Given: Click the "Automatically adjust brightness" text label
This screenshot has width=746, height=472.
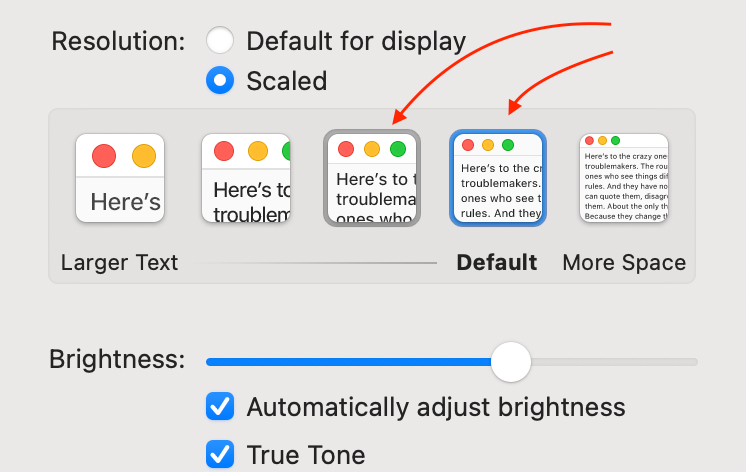Looking at the screenshot, I should pyautogui.click(x=435, y=407).
